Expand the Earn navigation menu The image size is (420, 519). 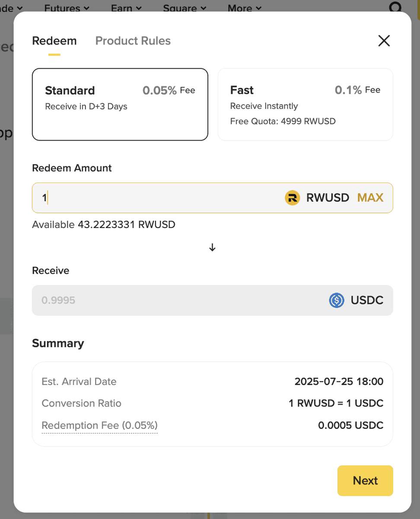click(126, 8)
